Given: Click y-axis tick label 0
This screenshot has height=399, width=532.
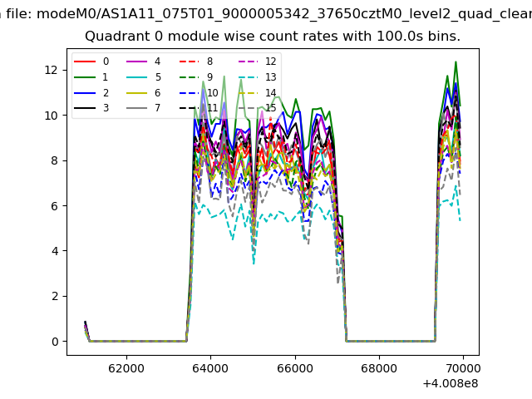Looking at the screenshot, I should [55, 342].
